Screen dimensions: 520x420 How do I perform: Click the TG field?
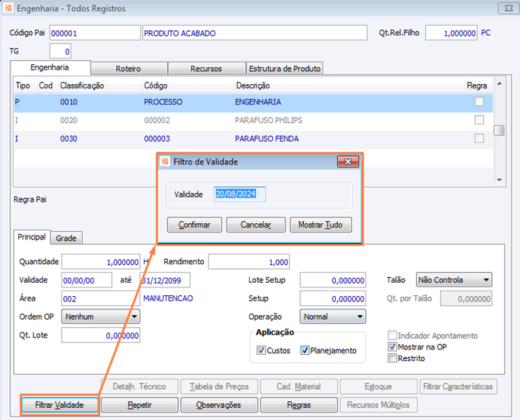[60, 51]
